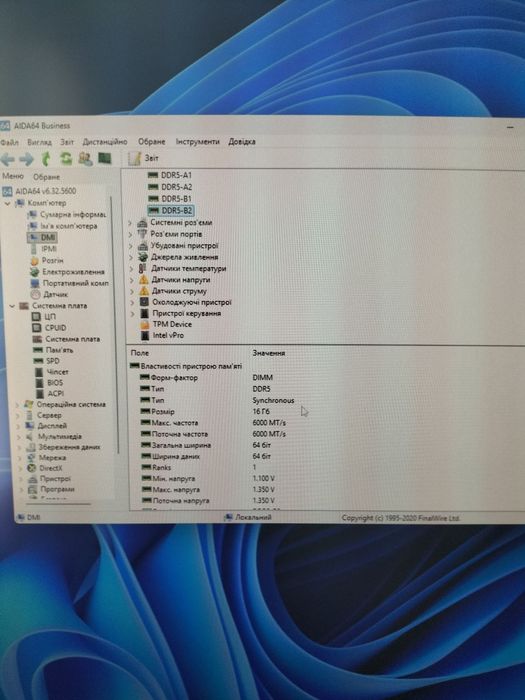Expand the Мережа tree branch

tap(20, 458)
